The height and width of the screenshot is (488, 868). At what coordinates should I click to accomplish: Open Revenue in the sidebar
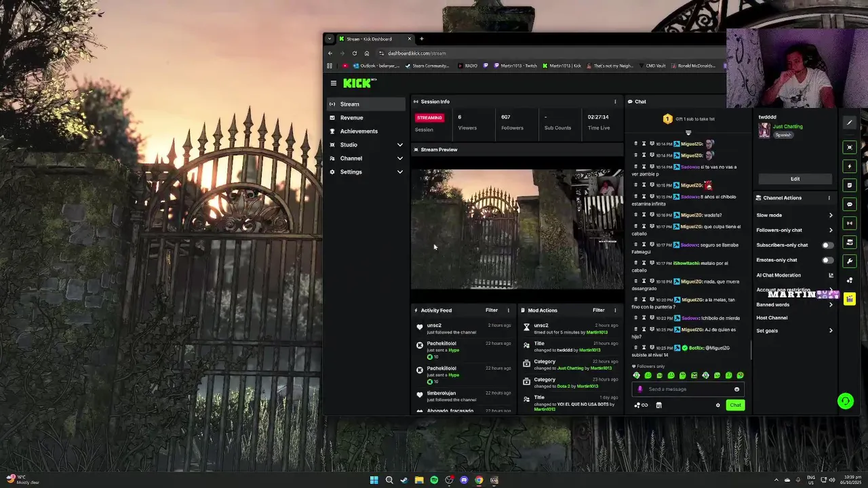[366, 118]
